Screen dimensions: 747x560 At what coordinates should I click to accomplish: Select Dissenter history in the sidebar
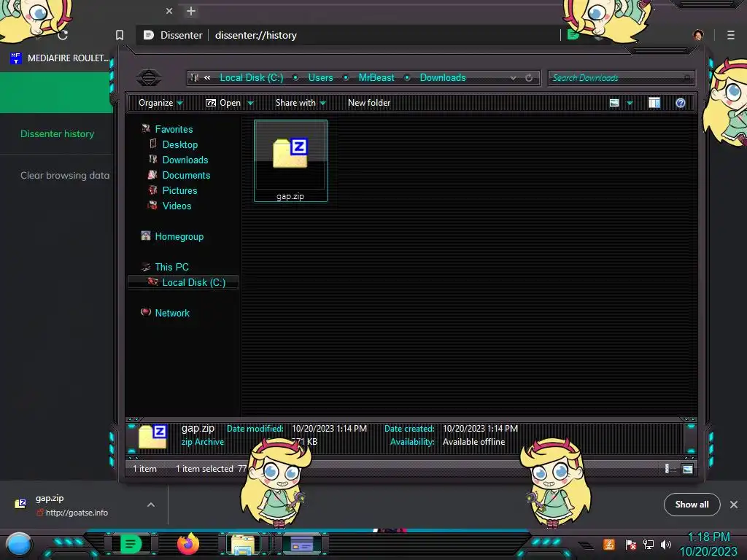[57, 134]
